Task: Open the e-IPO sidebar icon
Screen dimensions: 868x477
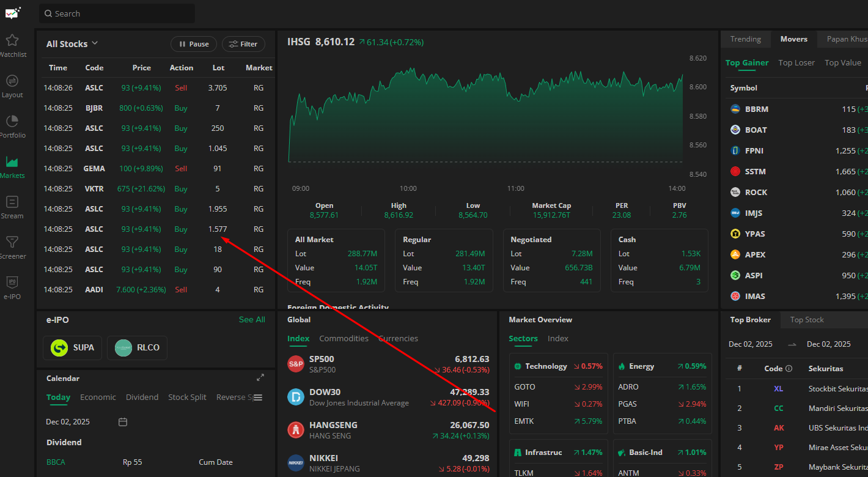Action: click(12, 283)
